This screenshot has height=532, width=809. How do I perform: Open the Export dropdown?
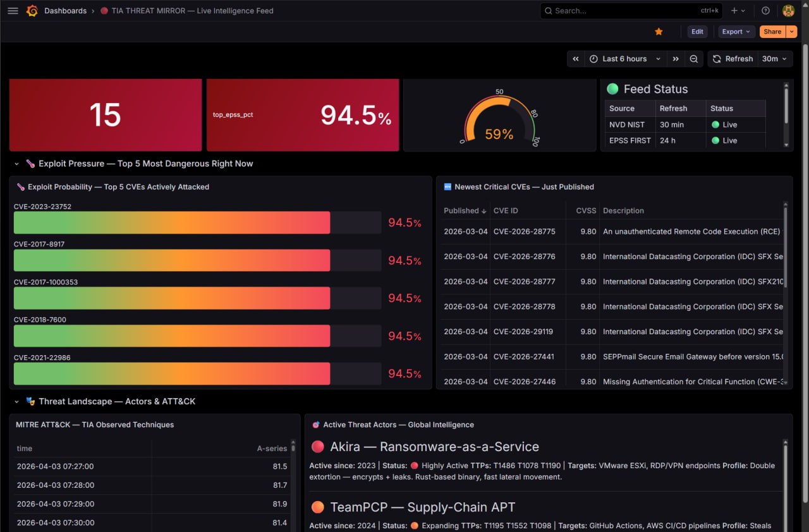(736, 31)
